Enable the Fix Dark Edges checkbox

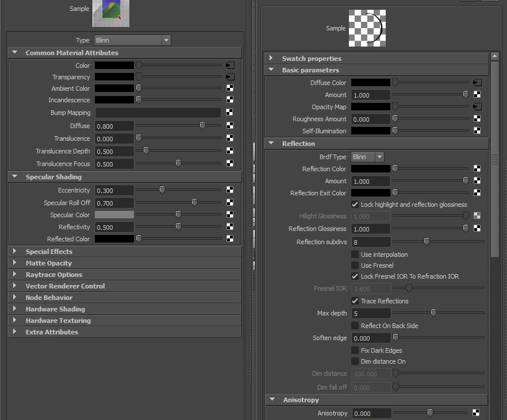click(x=355, y=350)
